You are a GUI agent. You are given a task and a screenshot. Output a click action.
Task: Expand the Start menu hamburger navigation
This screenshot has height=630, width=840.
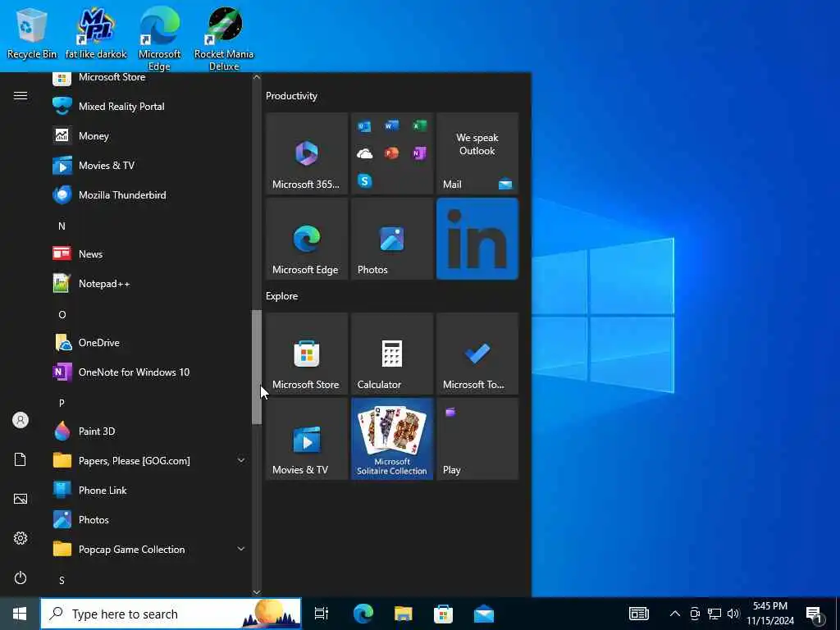21,95
